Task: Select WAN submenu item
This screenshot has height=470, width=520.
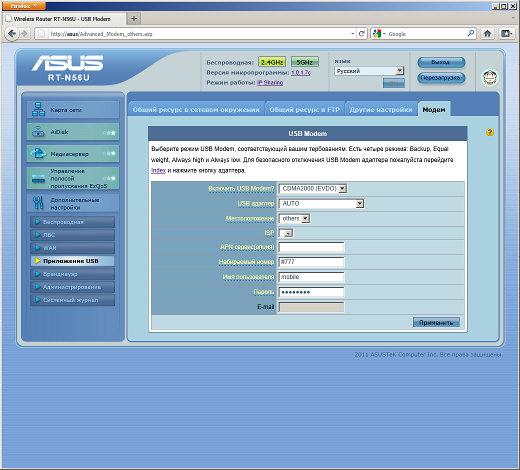Action: coord(73,248)
